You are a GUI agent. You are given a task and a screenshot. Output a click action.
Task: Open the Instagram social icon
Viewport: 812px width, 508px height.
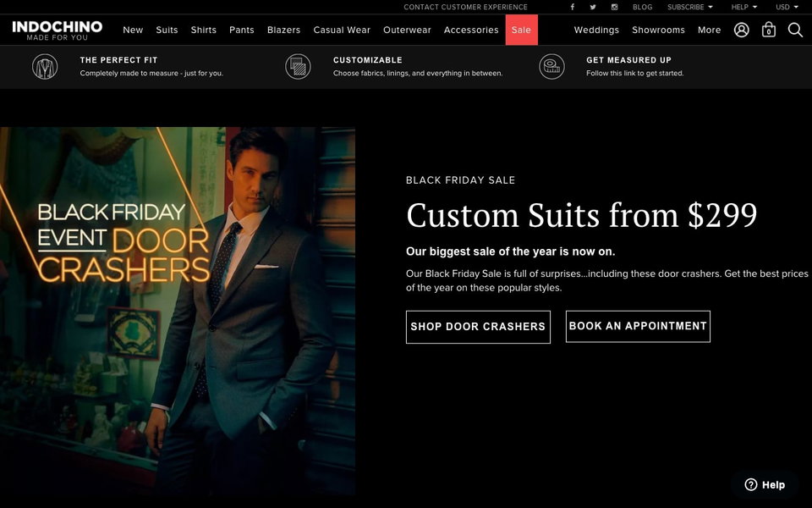pos(614,7)
